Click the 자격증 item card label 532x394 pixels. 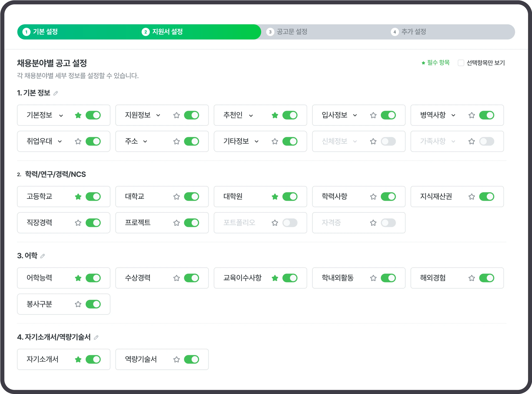coord(331,223)
